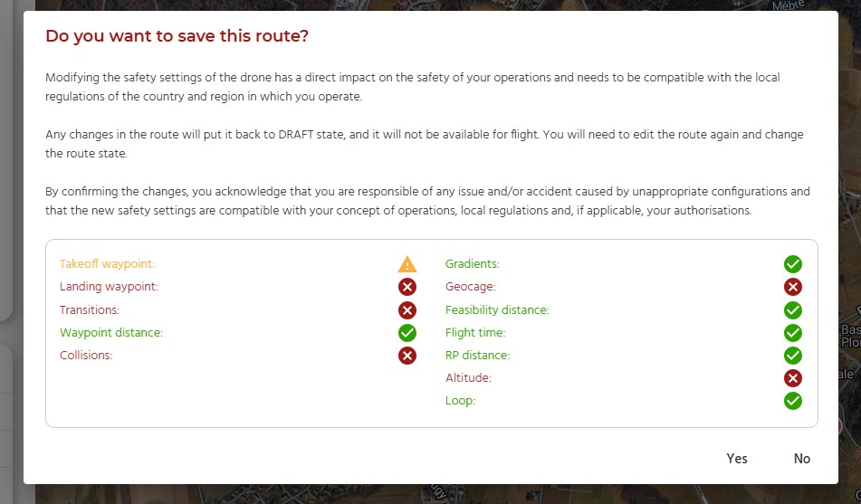Click the Collisions check label
861x504 pixels.
[x=86, y=356]
